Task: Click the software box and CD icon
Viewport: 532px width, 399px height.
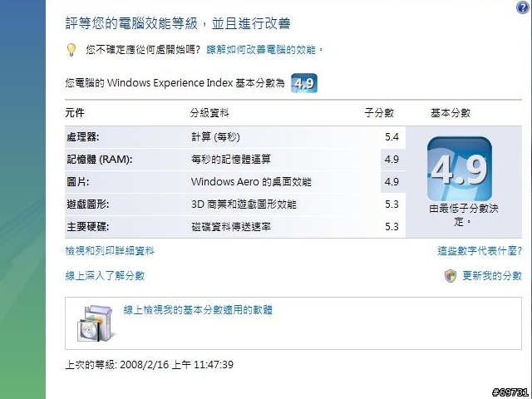Action: tap(95, 323)
